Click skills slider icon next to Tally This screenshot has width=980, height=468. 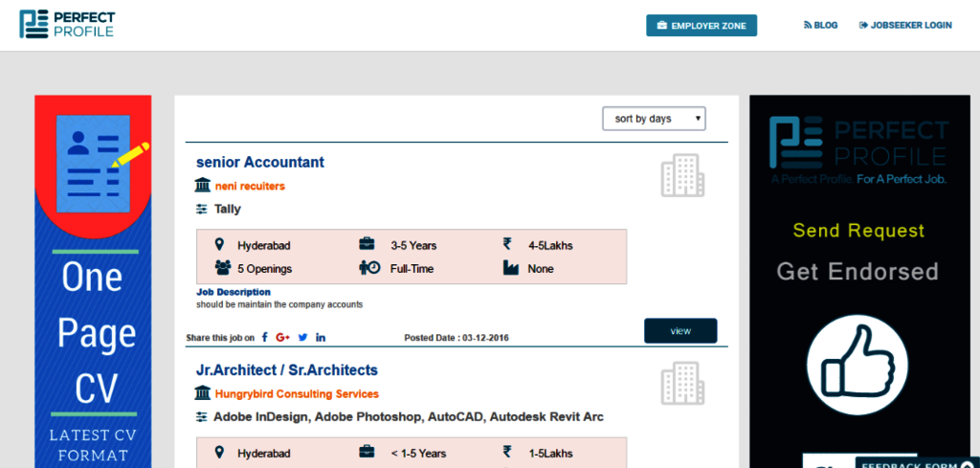[x=201, y=210]
